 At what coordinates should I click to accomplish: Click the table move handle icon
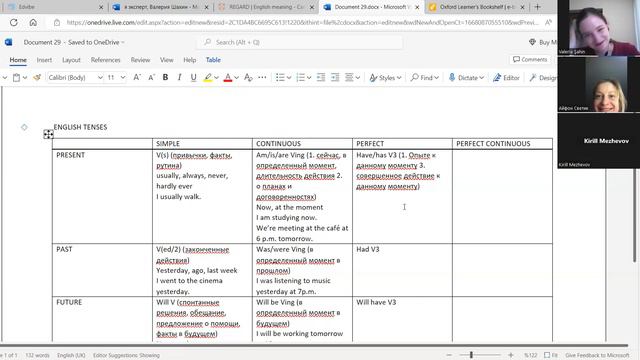pos(48,134)
